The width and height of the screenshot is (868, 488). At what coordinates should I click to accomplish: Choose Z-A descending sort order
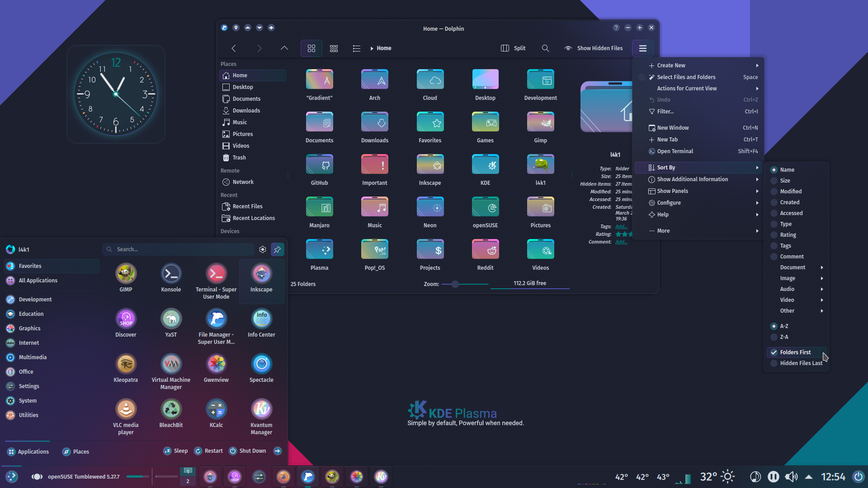(779, 337)
